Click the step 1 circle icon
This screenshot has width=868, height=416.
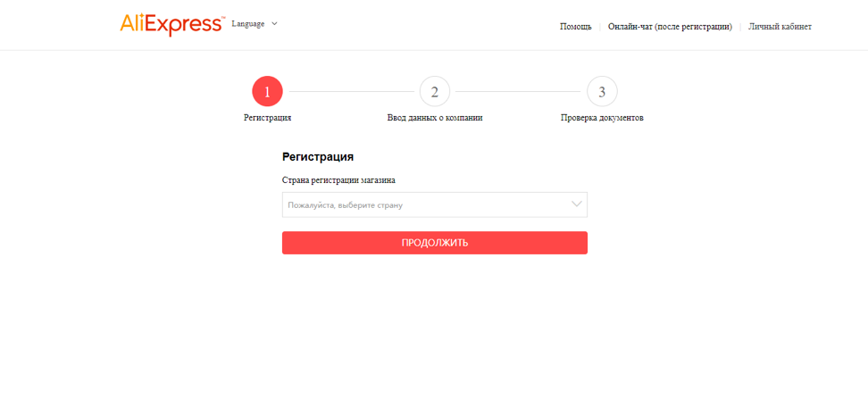click(x=267, y=91)
